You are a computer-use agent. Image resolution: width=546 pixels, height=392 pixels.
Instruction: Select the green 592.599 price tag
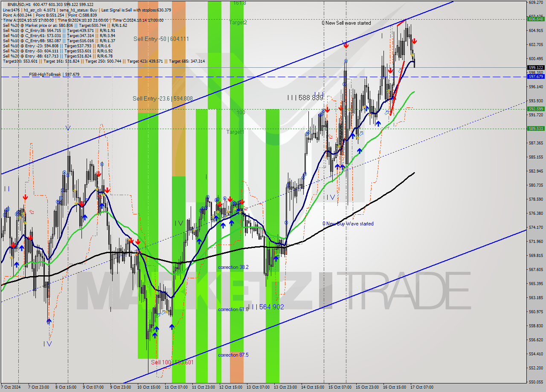(x=536, y=109)
